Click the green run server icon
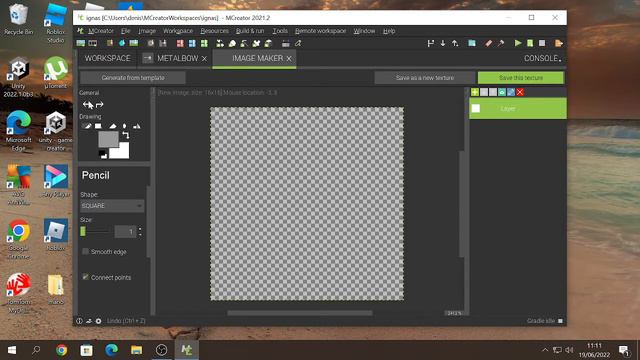 (x=530, y=43)
